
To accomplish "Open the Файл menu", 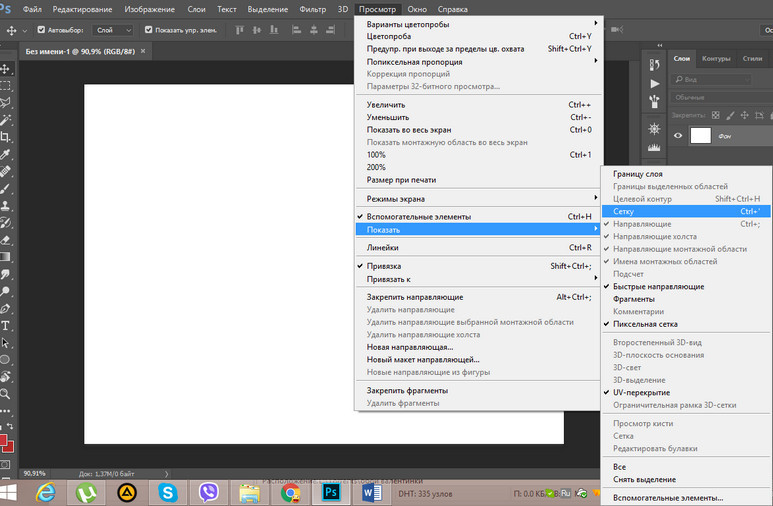I will pyautogui.click(x=32, y=9).
